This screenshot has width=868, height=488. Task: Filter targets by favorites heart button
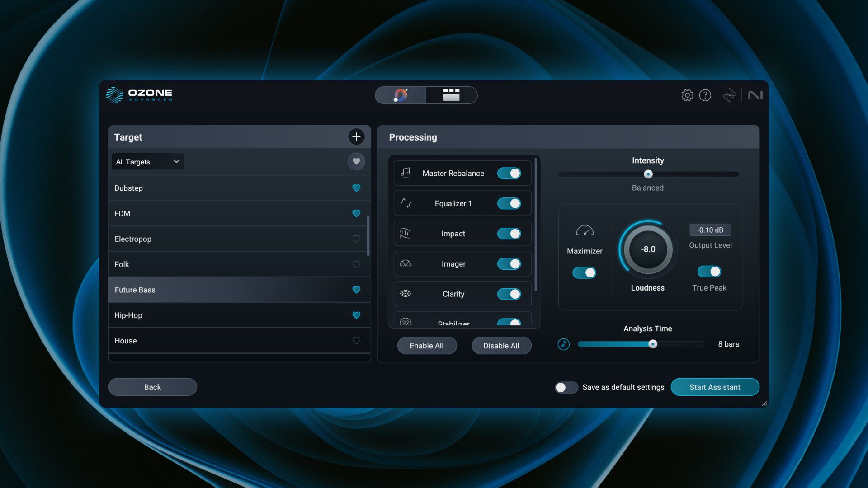click(356, 161)
